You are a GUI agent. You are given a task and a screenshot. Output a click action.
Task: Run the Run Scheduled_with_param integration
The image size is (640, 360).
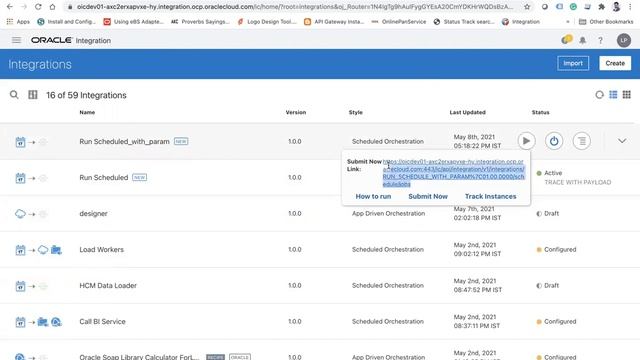(x=527, y=141)
